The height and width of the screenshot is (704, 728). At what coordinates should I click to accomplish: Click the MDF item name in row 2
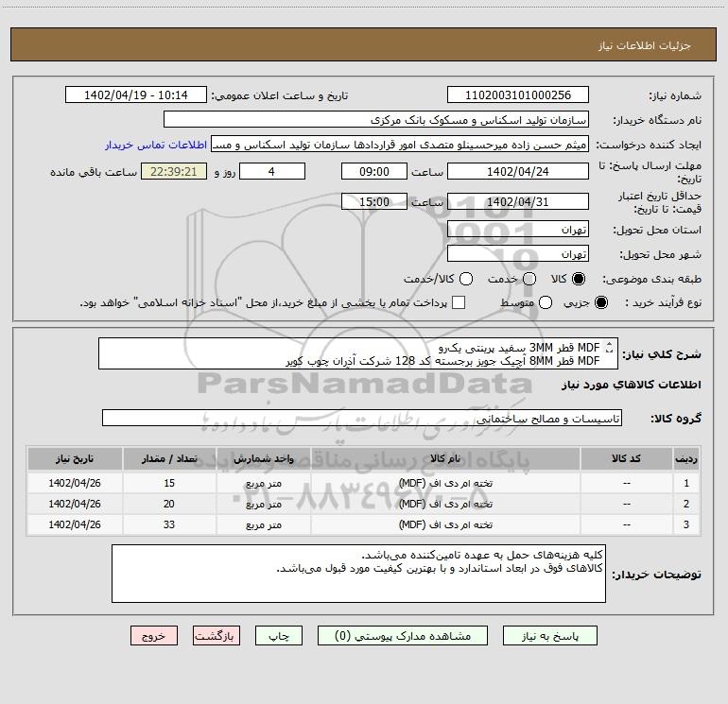[445, 504]
